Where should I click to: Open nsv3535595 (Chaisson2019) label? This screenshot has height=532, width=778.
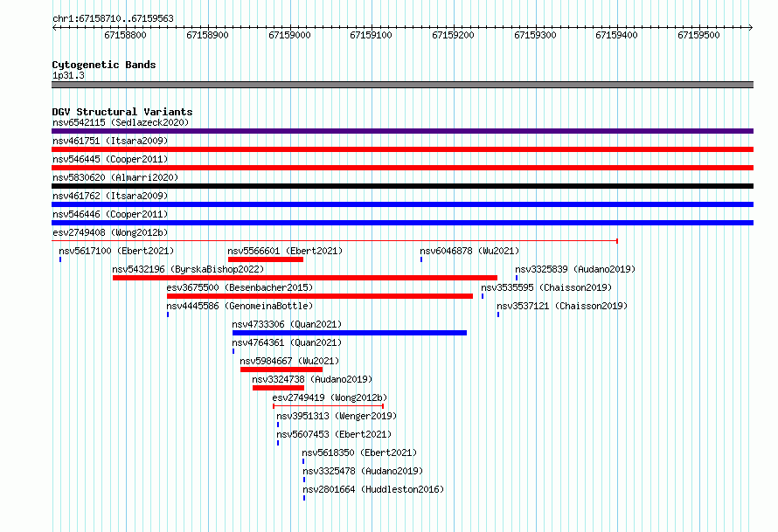546,287
